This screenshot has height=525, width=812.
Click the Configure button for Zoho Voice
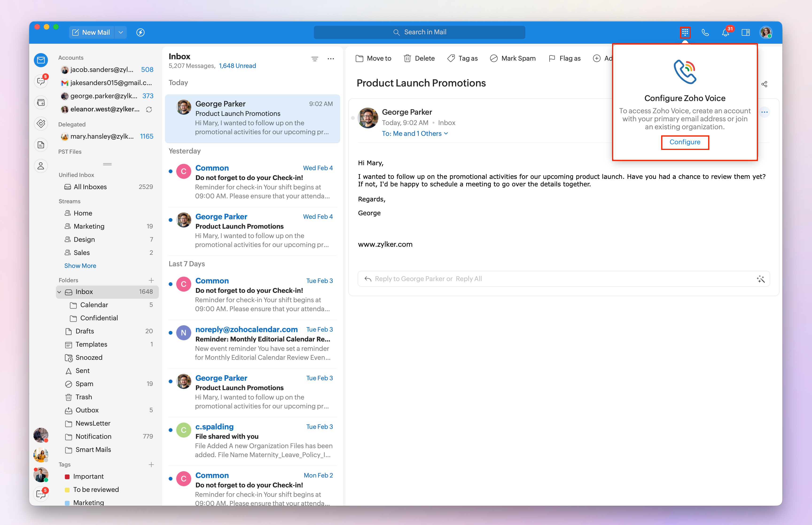coord(685,142)
